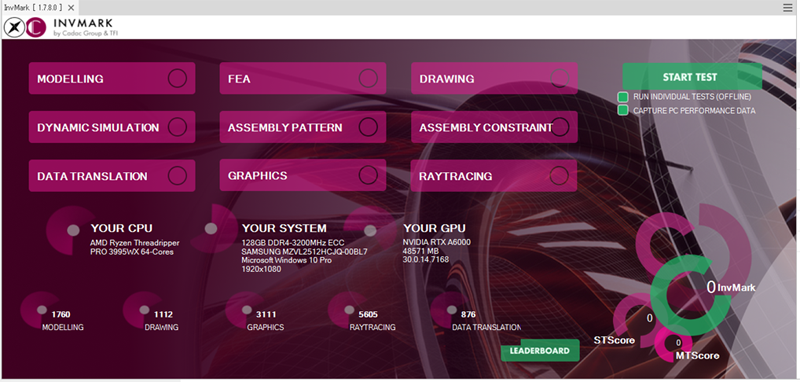Select the Modelling test circle

(177, 79)
